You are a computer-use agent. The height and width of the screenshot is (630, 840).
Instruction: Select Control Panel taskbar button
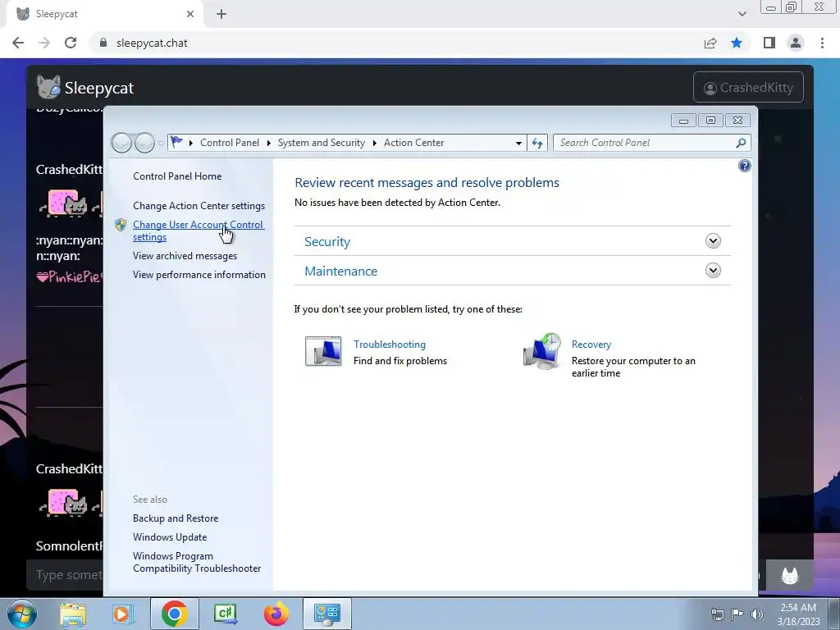(327, 614)
